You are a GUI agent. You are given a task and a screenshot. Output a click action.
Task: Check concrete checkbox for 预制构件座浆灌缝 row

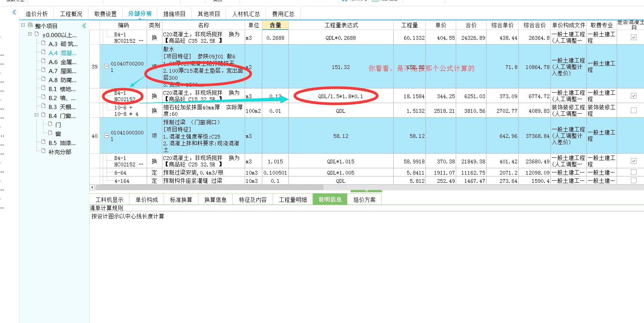634,181
